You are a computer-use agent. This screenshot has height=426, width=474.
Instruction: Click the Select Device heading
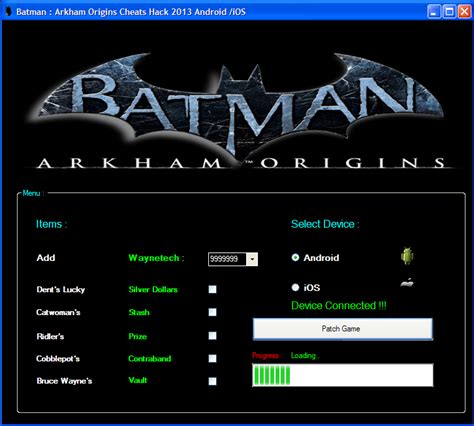click(325, 224)
